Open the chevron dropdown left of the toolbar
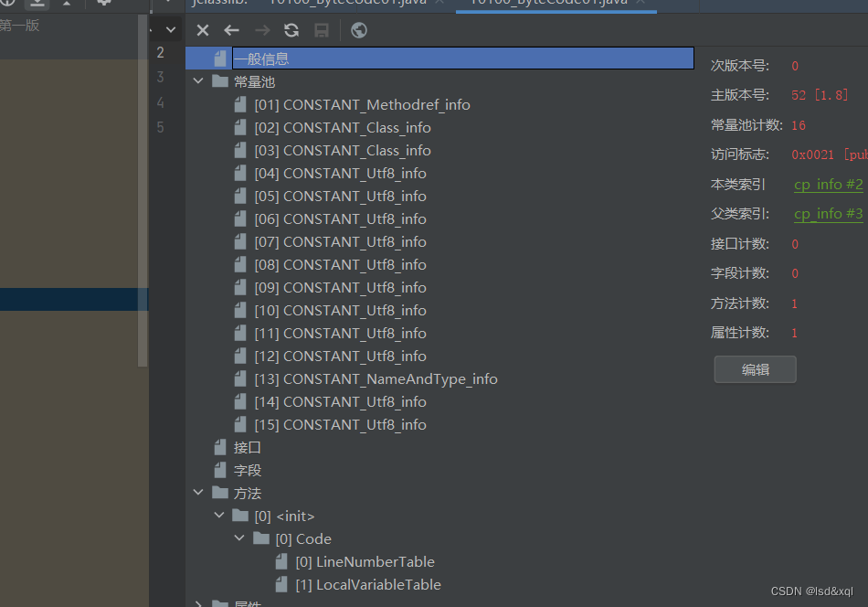Screen dimensions: 868x607 point(171,30)
